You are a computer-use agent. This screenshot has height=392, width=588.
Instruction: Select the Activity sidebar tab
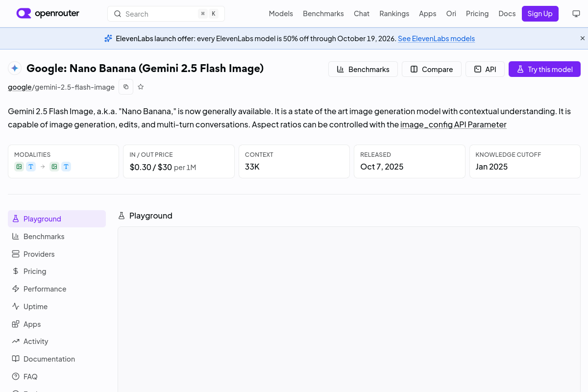[57, 341]
